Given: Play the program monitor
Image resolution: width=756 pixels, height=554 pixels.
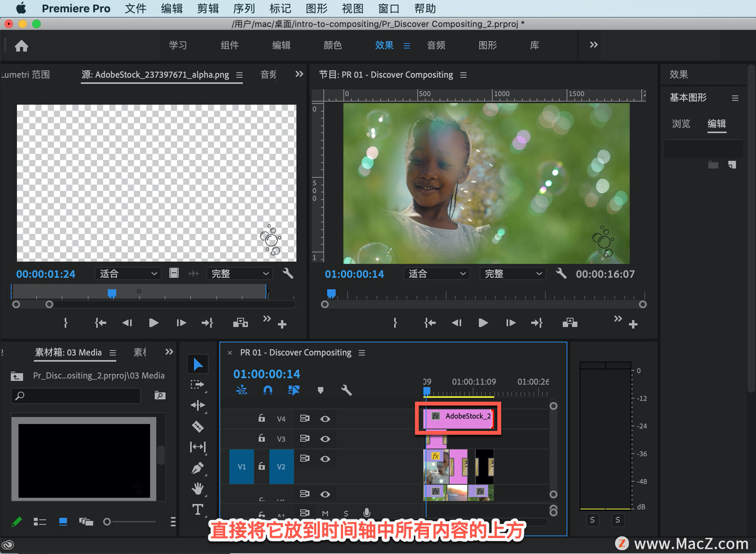Looking at the screenshot, I should (x=483, y=323).
